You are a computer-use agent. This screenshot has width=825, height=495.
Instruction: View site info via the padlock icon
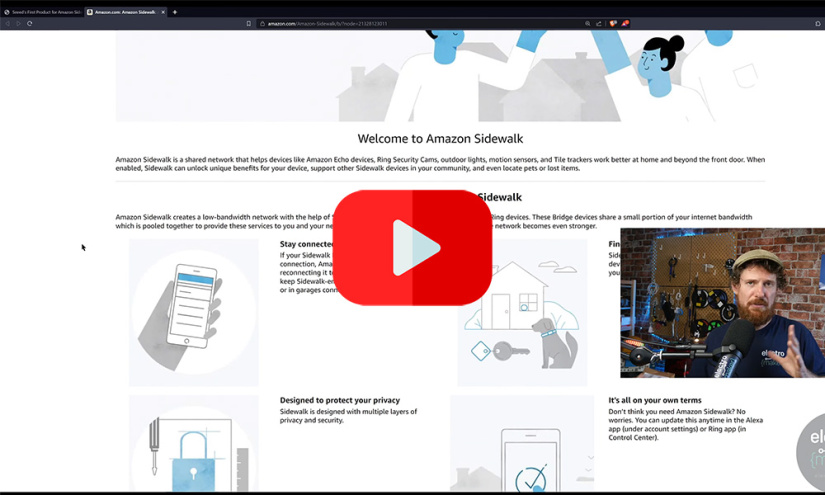pyautogui.click(x=262, y=23)
